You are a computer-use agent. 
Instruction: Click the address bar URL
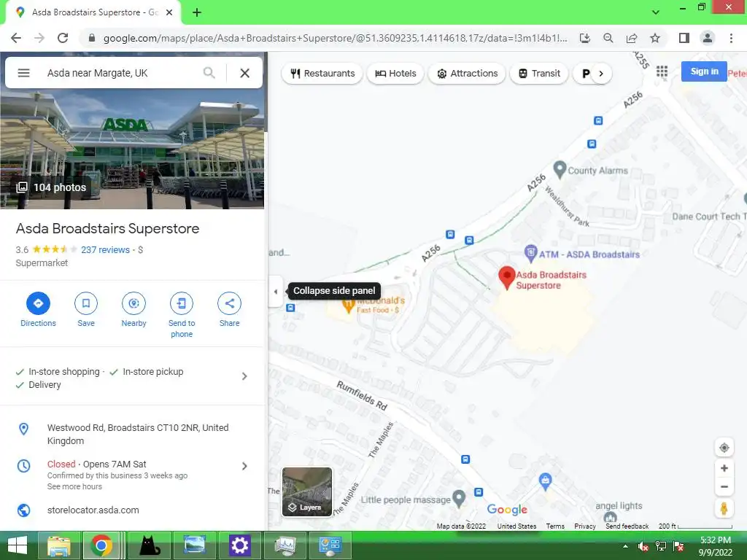335,38
